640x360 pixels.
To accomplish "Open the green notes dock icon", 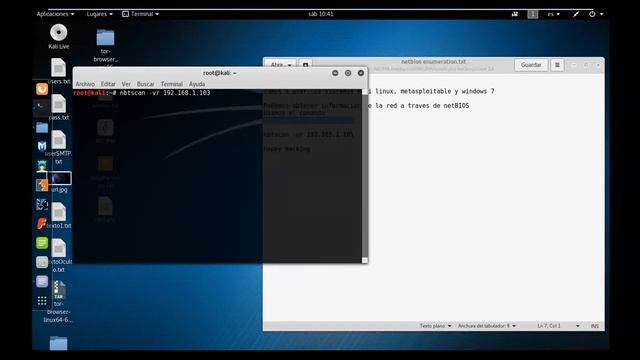I will click(x=42, y=243).
